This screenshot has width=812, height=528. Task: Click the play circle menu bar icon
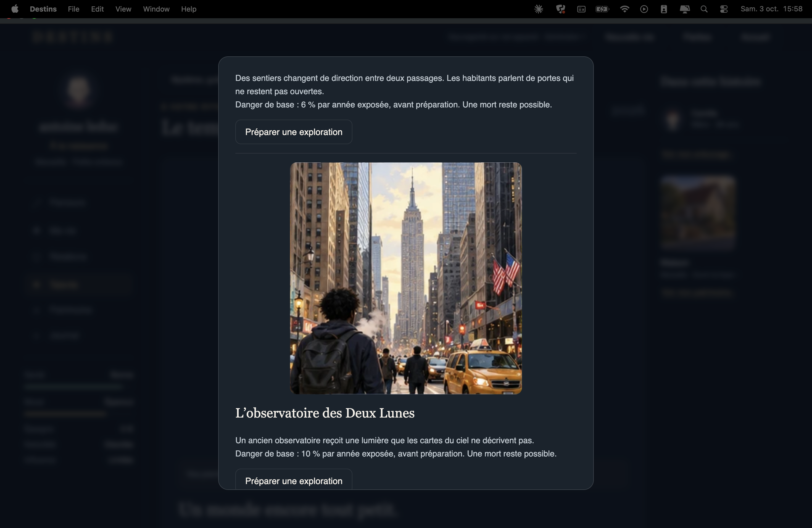(x=644, y=9)
